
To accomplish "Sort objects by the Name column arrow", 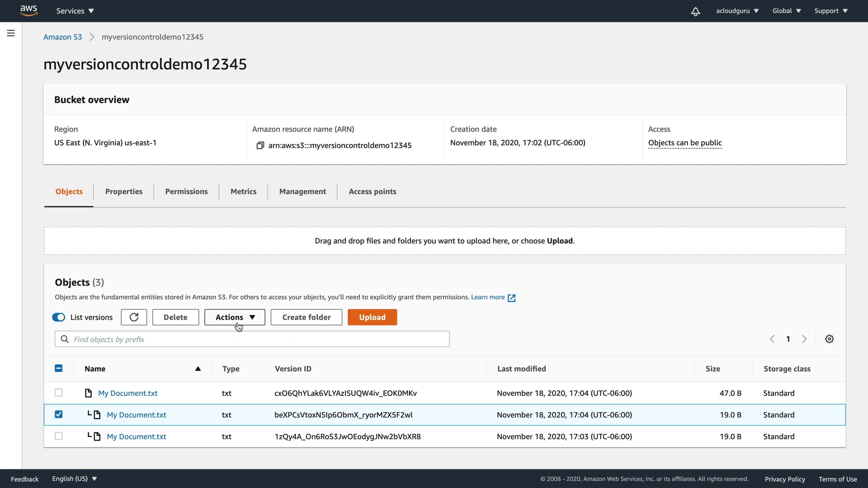I will pyautogui.click(x=198, y=369).
